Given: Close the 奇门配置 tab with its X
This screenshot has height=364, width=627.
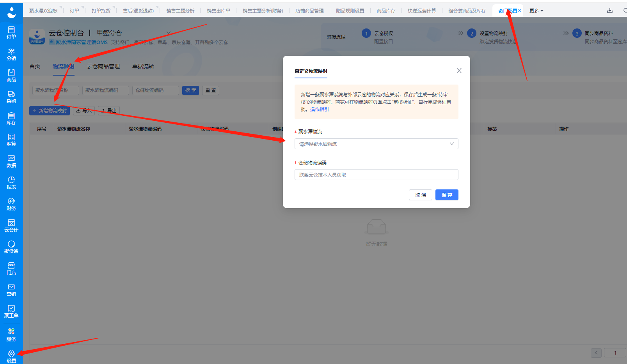Looking at the screenshot, I should click(520, 11).
